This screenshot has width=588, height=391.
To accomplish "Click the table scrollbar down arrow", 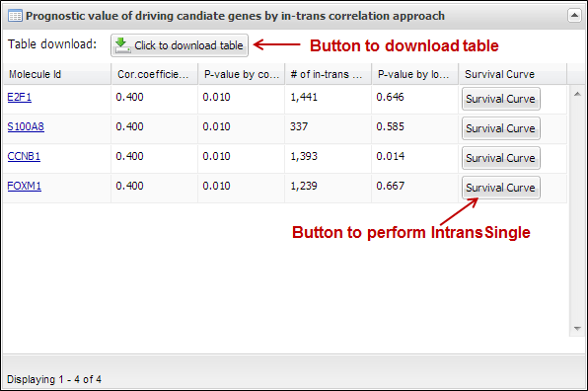I will pos(577,329).
